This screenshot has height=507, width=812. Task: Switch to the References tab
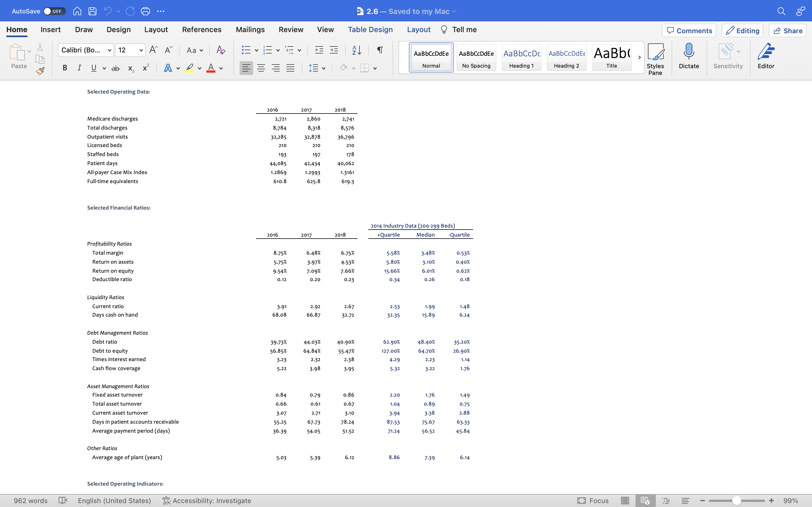[201, 30]
